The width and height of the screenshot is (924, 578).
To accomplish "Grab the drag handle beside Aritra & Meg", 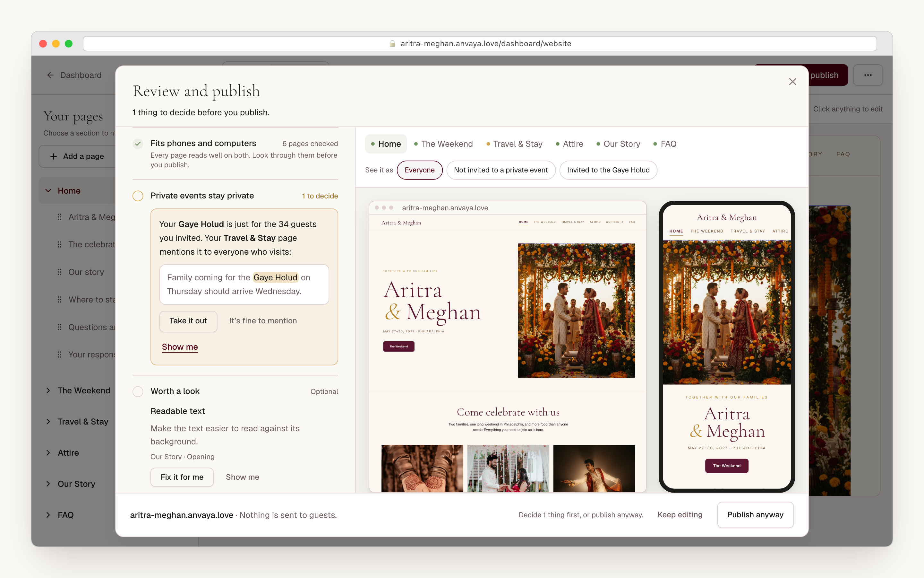I will (x=60, y=217).
